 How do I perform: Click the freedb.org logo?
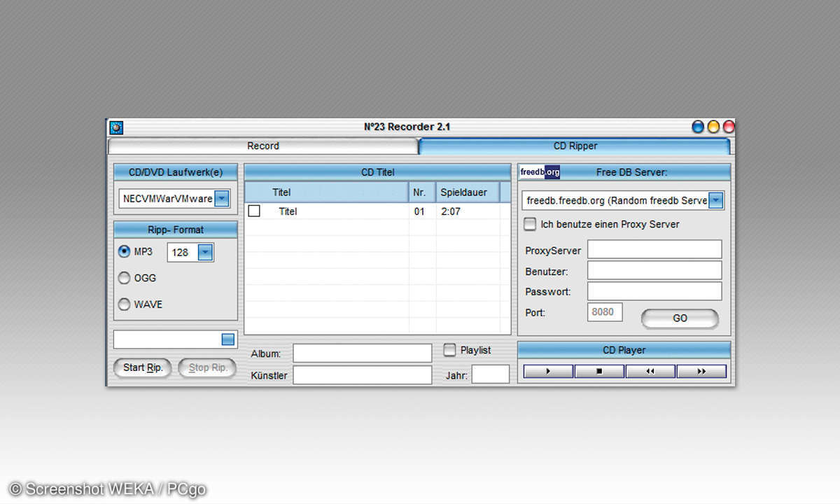tap(540, 172)
